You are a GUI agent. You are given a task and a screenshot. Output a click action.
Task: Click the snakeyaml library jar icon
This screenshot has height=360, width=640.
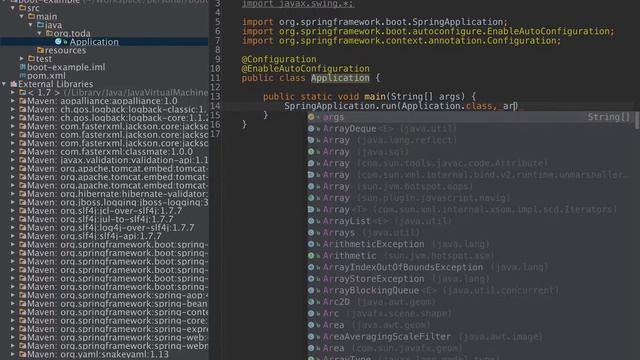point(23,354)
